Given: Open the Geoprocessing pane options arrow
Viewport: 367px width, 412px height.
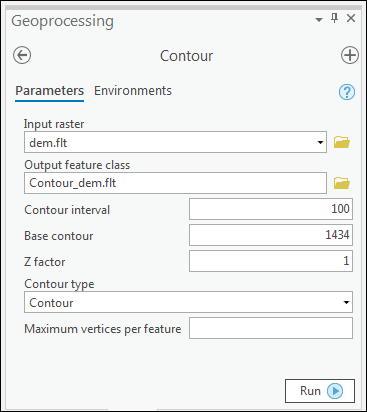Looking at the screenshot, I should click(x=319, y=20).
